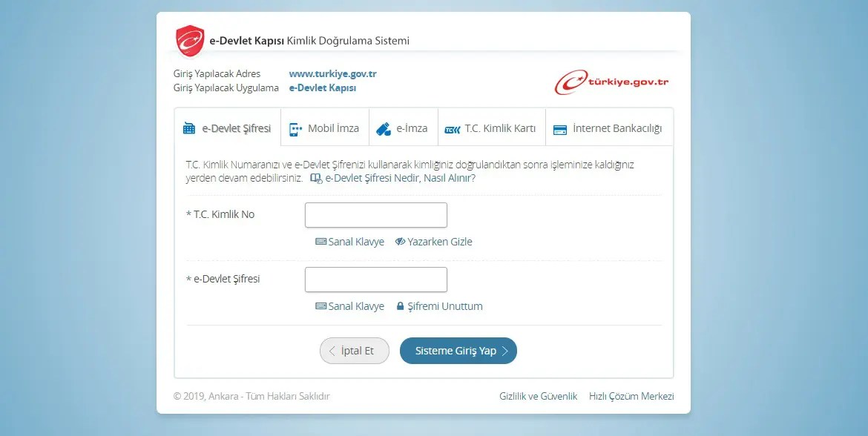Viewport: 868px width, 436px height.
Task: Click the Giriş Yapılacak Adres label
Action: (217, 73)
